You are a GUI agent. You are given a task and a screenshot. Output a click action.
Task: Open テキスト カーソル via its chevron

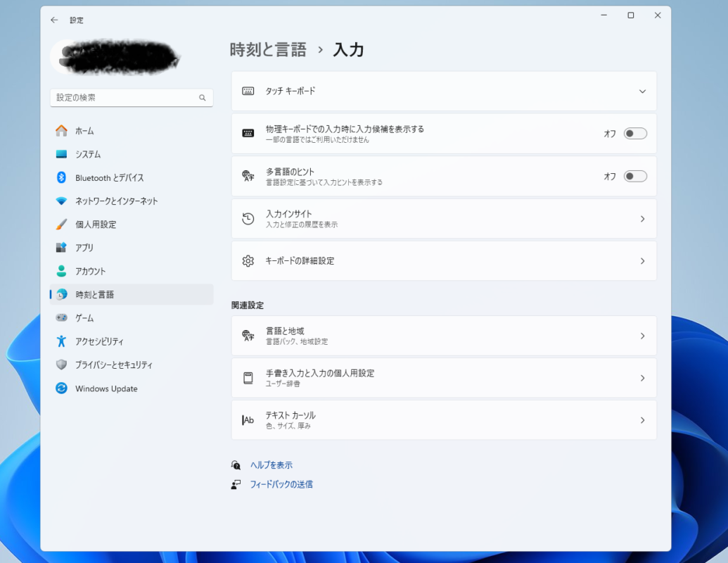pos(643,420)
